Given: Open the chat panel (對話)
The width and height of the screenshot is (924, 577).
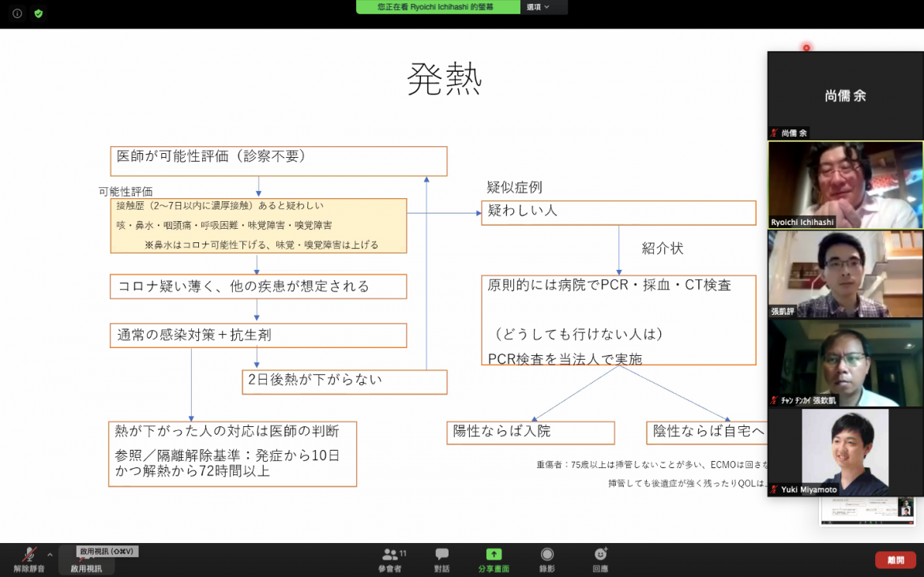Looking at the screenshot, I should tap(441, 559).
